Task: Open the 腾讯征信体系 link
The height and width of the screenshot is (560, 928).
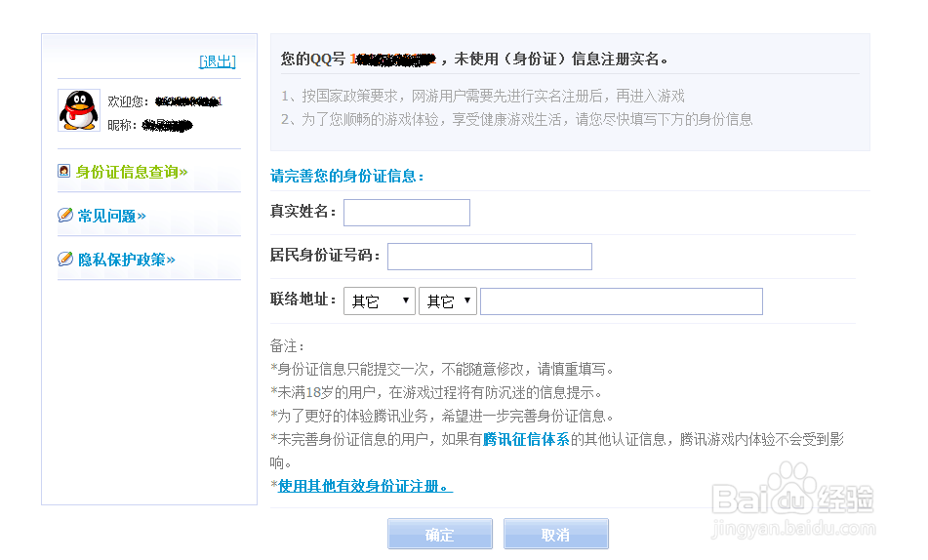Action: coord(526,439)
